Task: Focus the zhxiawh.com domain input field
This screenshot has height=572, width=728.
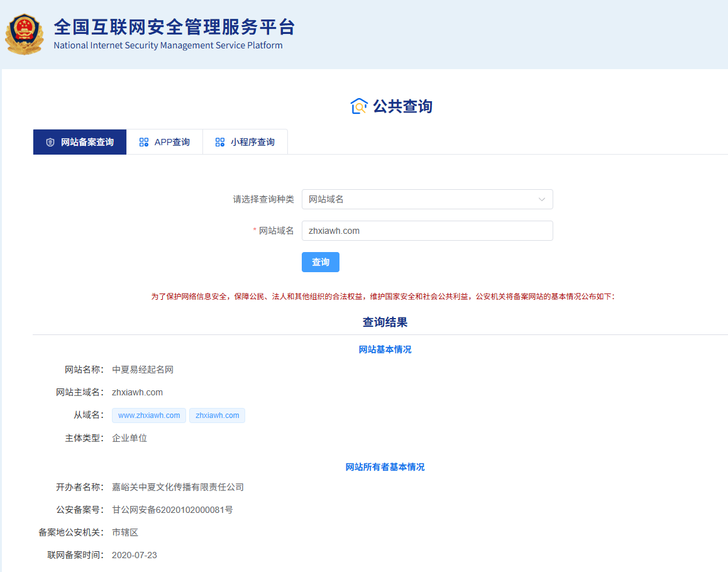Action: click(427, 231)
